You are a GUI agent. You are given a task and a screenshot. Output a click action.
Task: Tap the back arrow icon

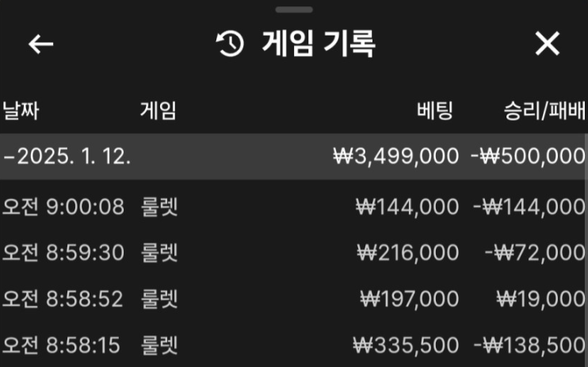click(41, 44)
